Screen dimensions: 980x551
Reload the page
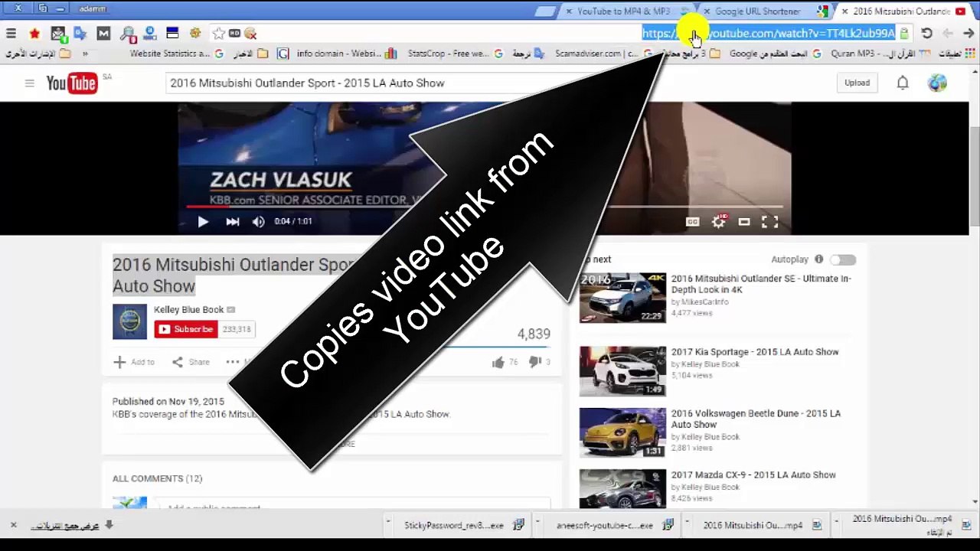click(x=926, y=34)
